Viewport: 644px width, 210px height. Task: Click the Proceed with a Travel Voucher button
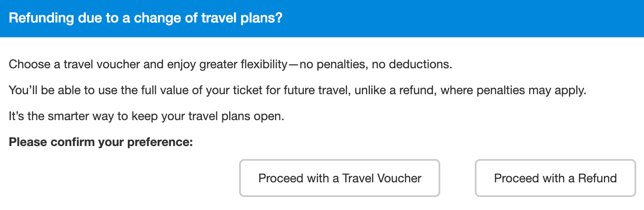coord(339,178)
